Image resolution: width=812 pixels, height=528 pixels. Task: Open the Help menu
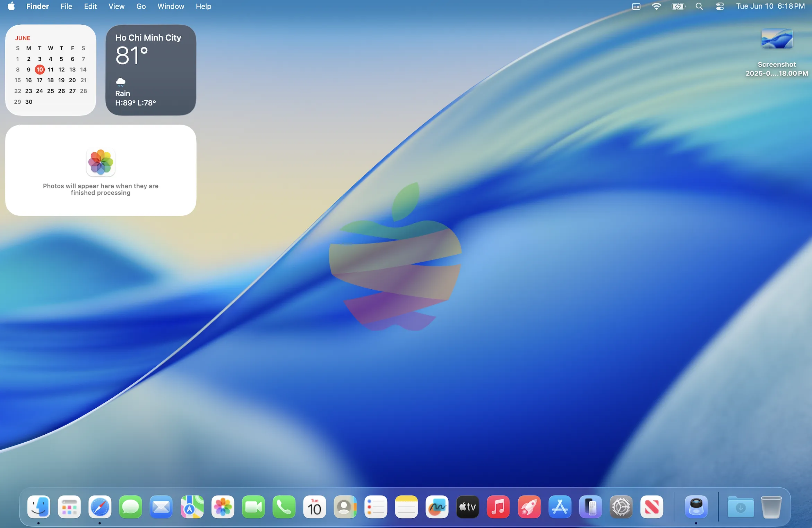click(203, 6)
